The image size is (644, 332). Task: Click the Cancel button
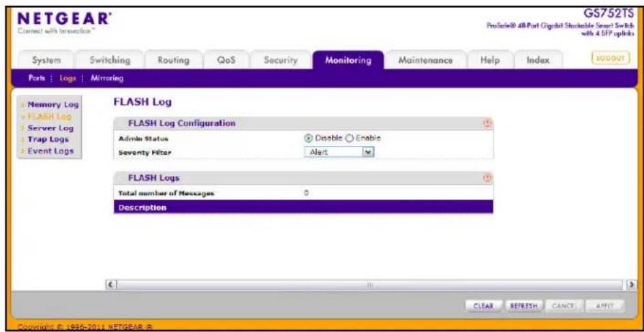565,306
